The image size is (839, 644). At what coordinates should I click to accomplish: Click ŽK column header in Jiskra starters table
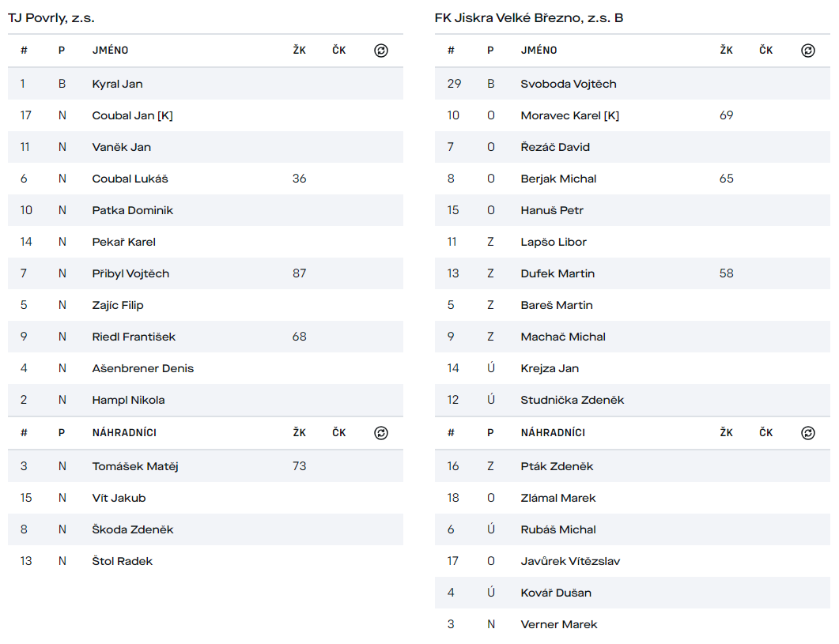(726, 51)
